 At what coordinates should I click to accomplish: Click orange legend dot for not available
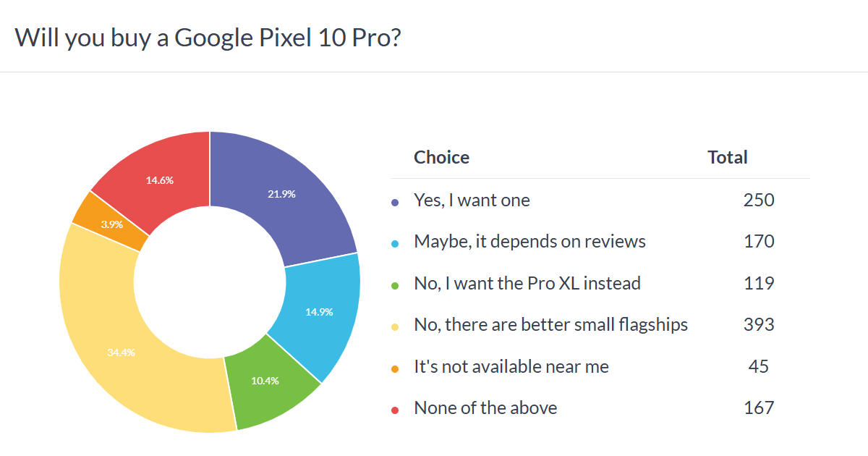click(x=395, y=369)
